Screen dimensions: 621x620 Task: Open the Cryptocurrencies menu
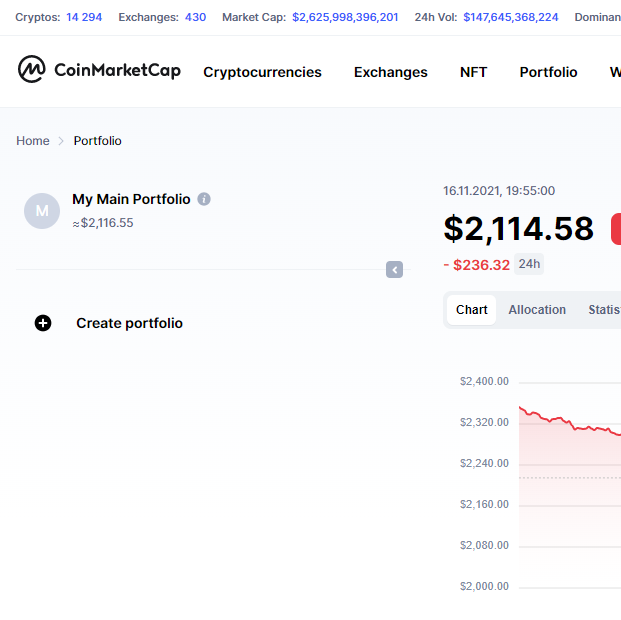(x=262, y=72)
